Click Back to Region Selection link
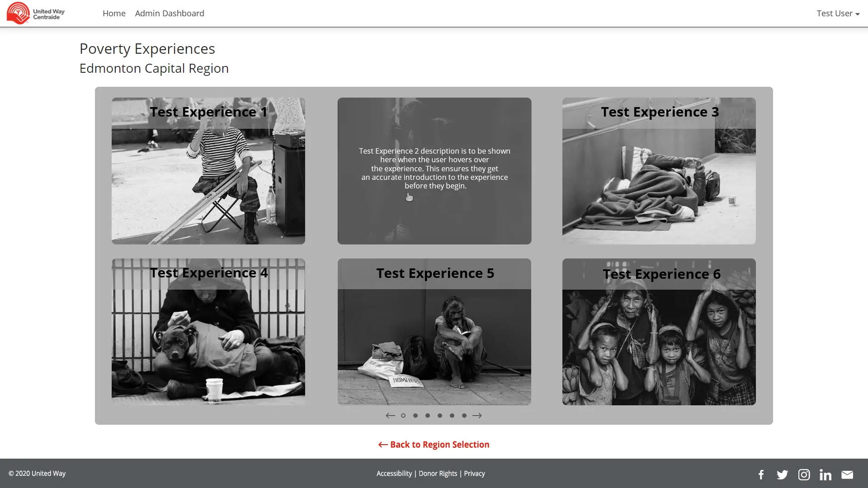868x488 pixels. 434,445
